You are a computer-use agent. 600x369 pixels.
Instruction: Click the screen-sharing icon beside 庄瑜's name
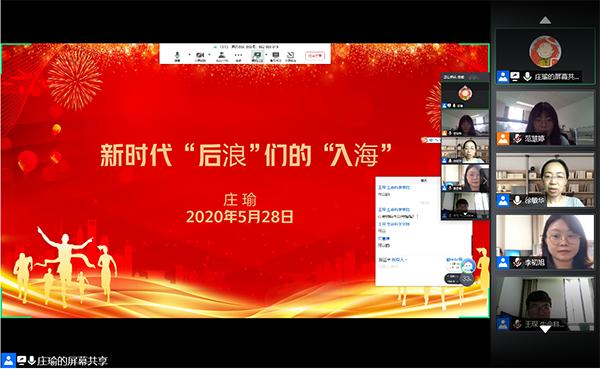tap(515, 77)
